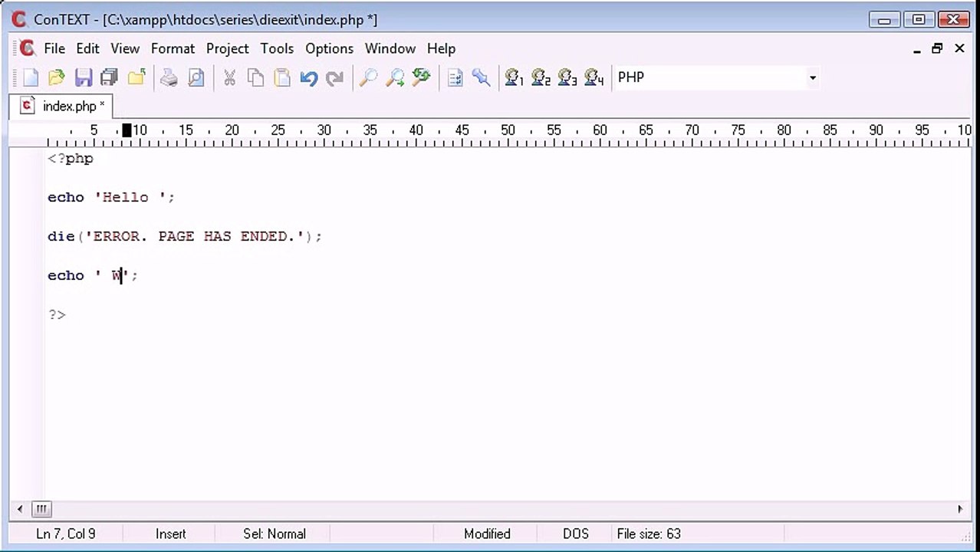
Task: Open the View menu
Action: [x=125, y=48]
